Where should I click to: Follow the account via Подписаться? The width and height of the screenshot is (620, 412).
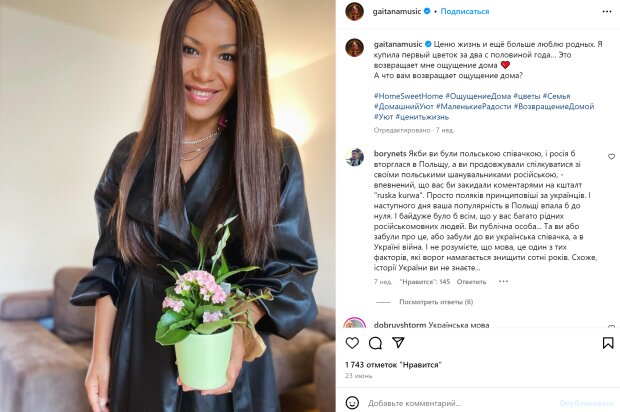(465, 11)
